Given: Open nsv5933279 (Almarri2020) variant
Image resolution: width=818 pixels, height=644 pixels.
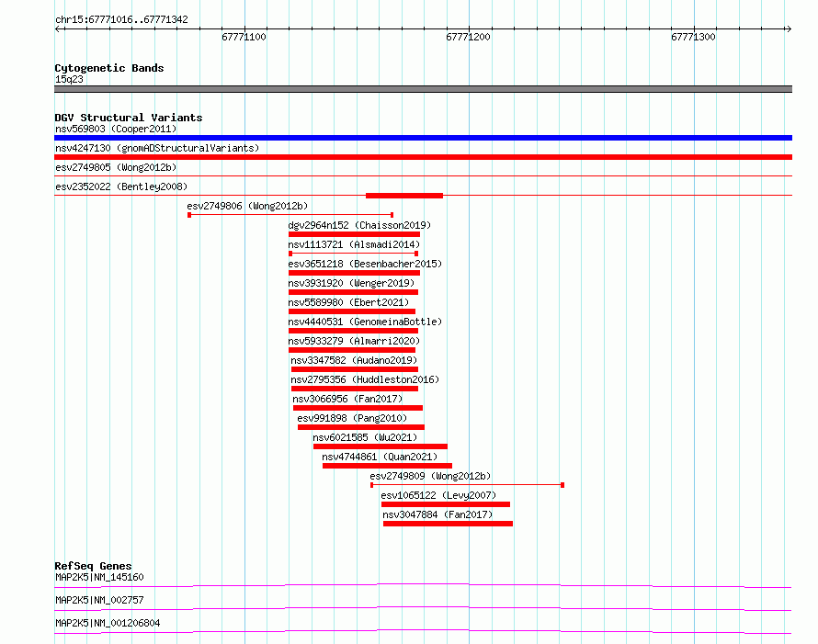Looking at the screenshot, I should click(x=354, y=341).
